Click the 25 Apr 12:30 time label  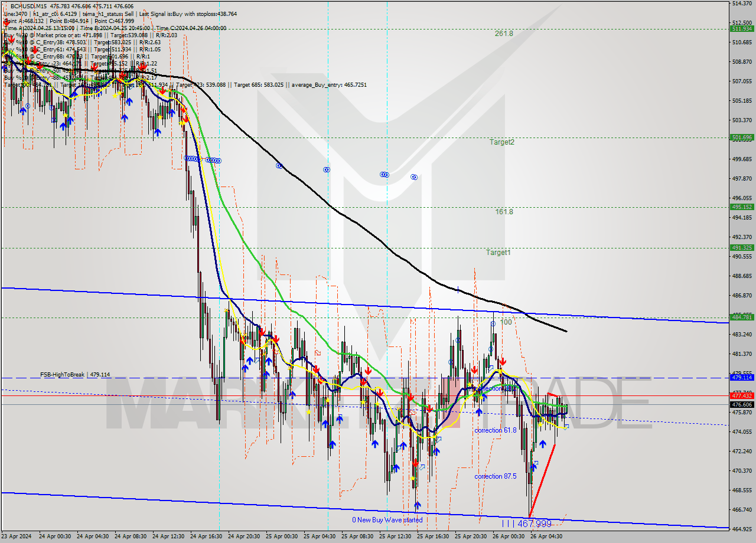(395, 537)
